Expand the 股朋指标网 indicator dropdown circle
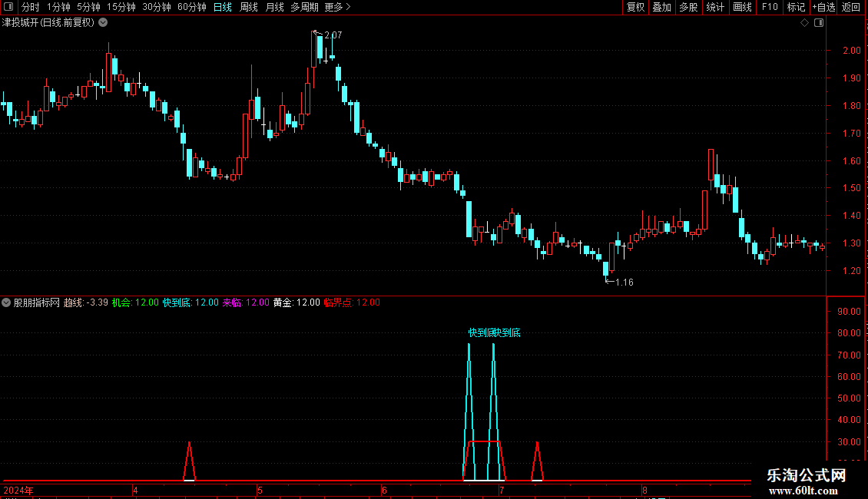 click(6, 302)
